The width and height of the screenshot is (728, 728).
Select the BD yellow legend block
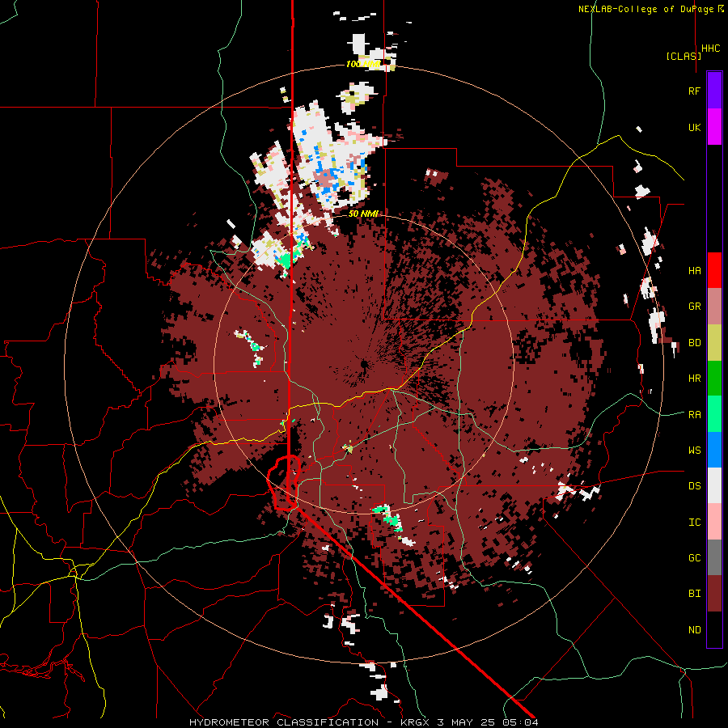(x=714, y=343)
